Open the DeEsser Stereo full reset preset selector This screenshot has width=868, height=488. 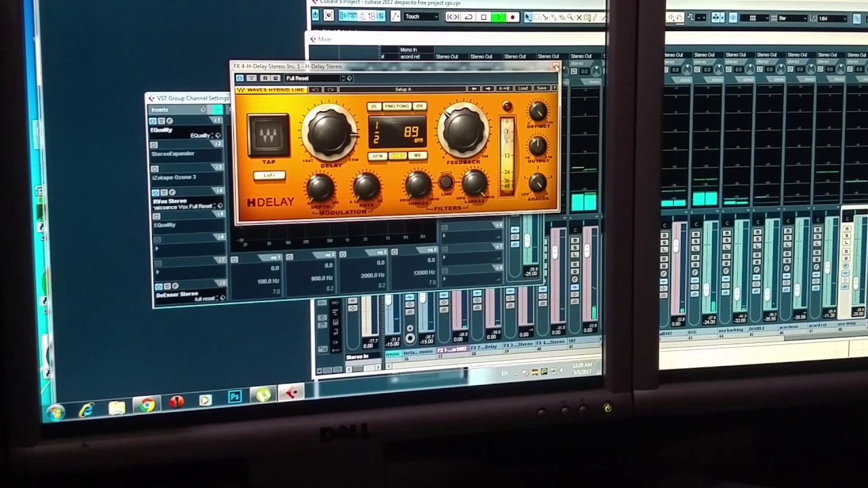[222, 298]
